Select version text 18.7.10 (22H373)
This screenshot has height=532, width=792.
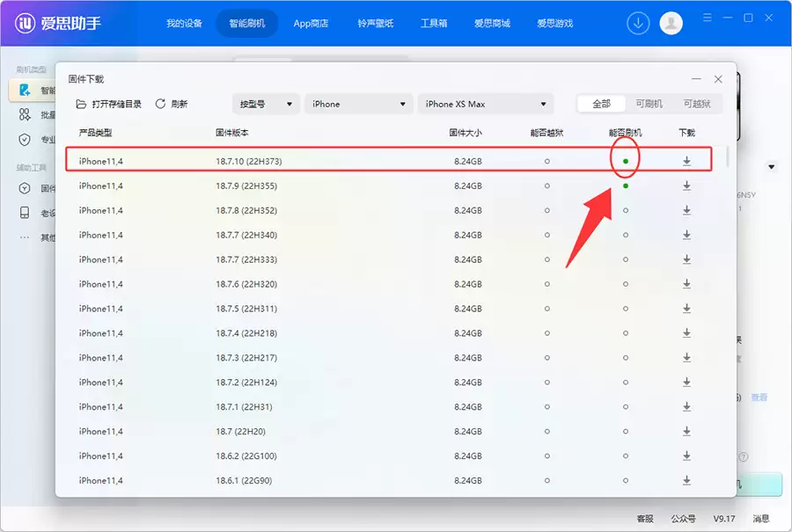click(x=249, y=161)
